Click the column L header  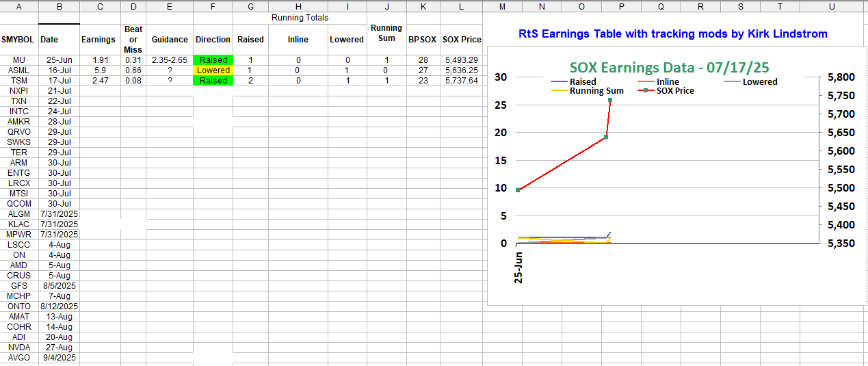[x=462, y=6]
